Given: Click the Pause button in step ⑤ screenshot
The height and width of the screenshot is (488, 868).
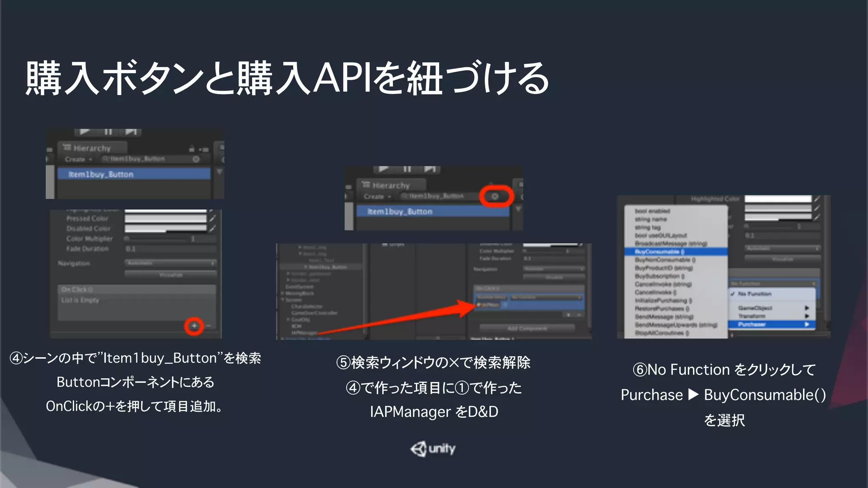Looking at the screenshot, I should click(x=407, y=169).
